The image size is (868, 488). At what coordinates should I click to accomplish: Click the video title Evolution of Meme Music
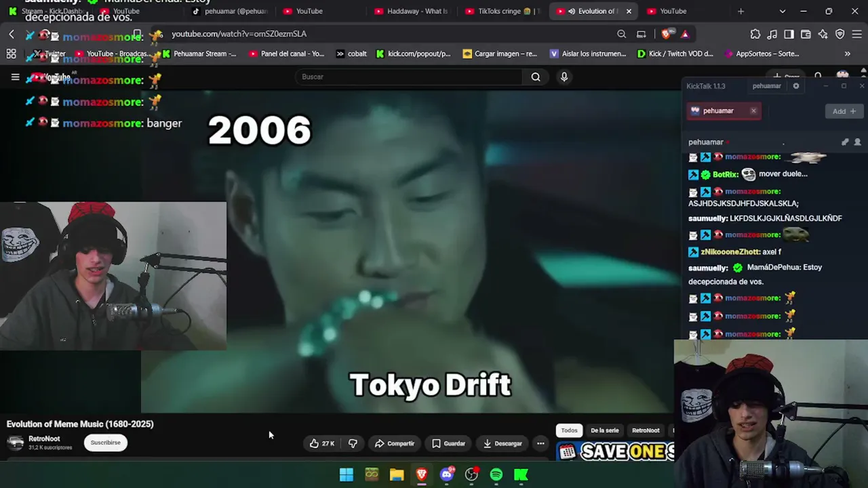(x=80, y=424)
